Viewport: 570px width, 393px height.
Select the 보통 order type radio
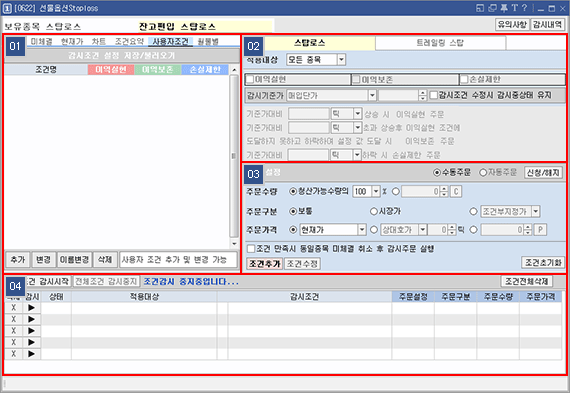(293, 211)
